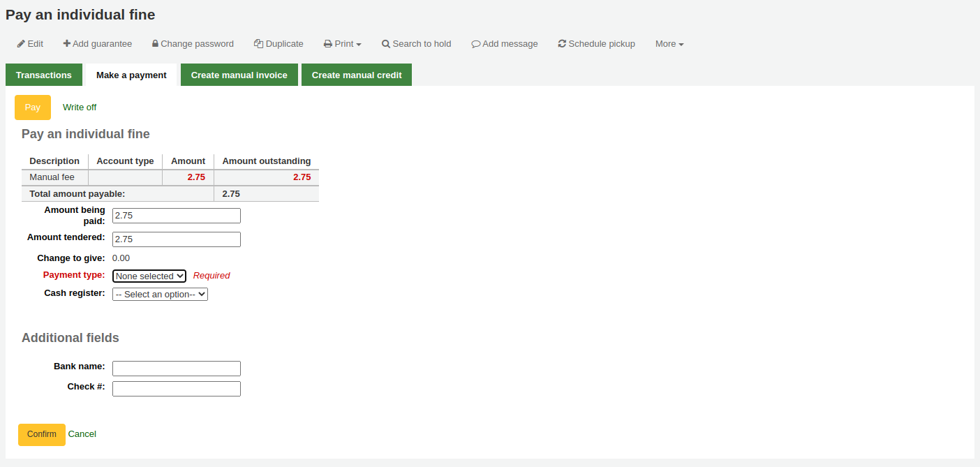Switch to the Write off tab
Viewport: 980px width, 467px height.
(79, 107)
